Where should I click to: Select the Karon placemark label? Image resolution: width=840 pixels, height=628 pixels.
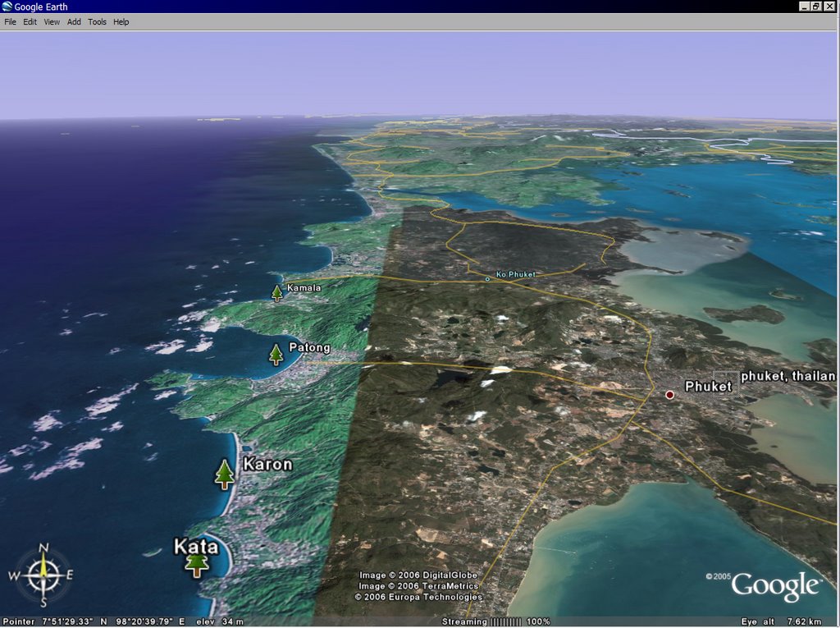(x=268, y=464)
